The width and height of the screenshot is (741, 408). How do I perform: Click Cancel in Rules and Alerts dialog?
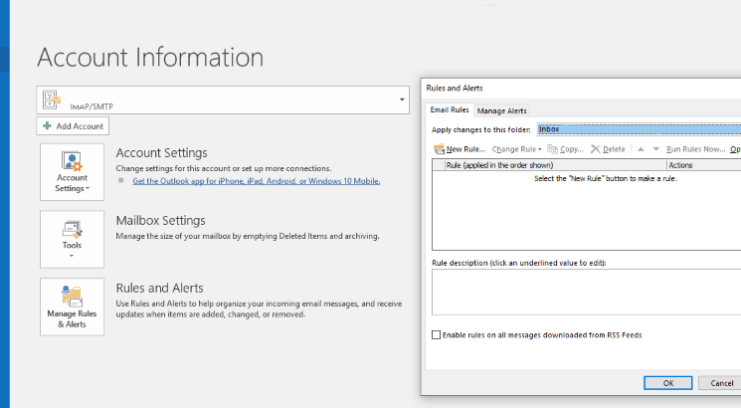[x=722, y=383]
